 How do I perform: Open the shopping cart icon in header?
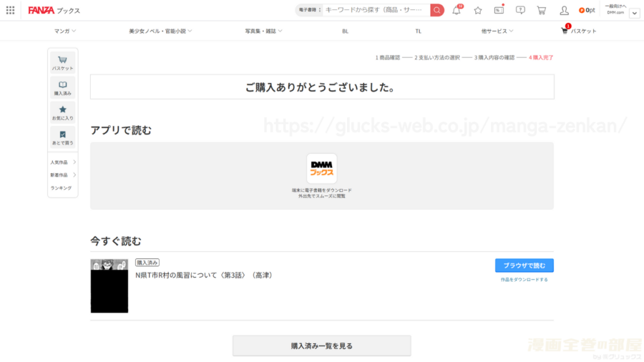point(541,11)
